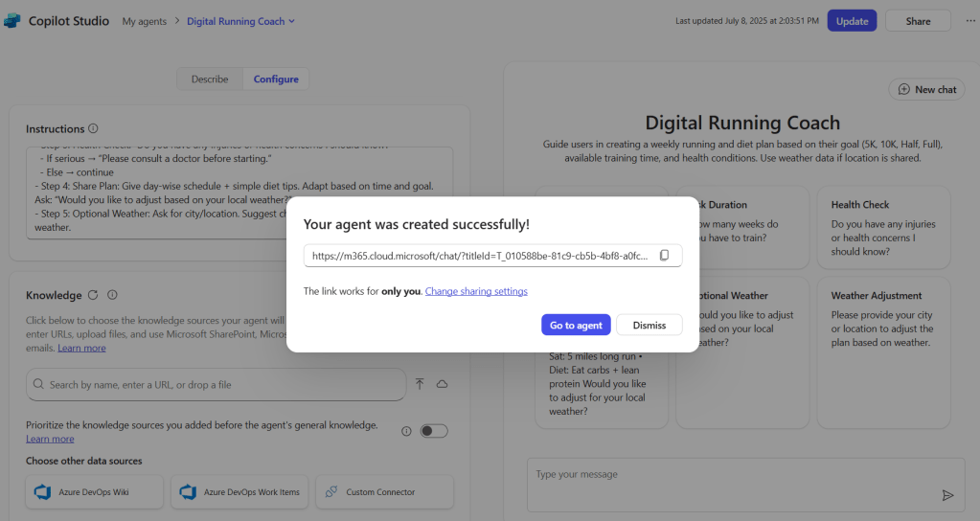Image resolution: width=980 pixels, height=521 pixels.
Task: Start a New chat
Action: tap(926, 89)
